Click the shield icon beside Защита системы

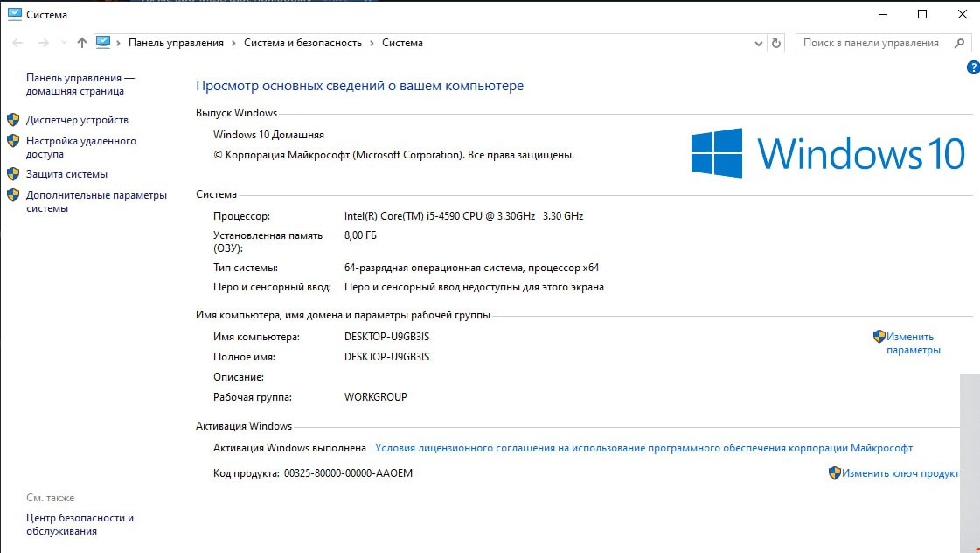pos(13,174)
